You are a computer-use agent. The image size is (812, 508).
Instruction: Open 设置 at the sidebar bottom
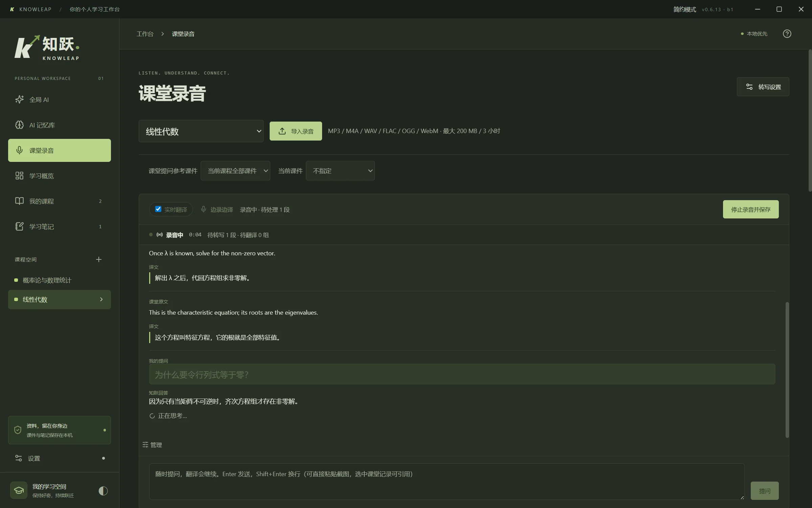tap(59, 458)
